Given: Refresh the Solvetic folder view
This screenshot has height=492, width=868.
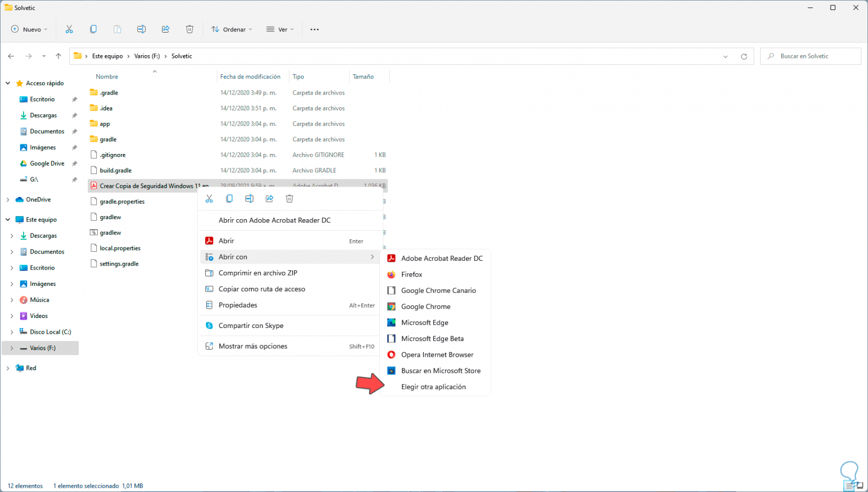Looking at the screenshot, I should click(x=744, y=56).
